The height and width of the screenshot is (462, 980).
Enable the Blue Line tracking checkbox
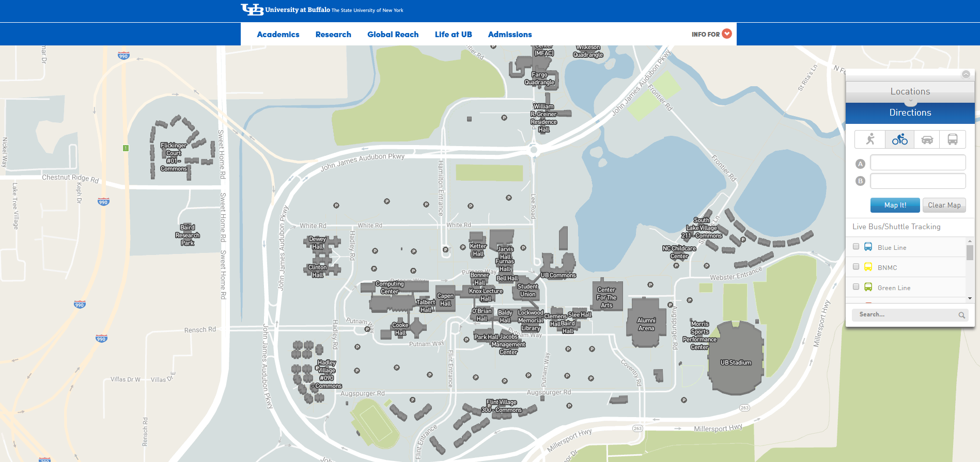click(856, 247)
